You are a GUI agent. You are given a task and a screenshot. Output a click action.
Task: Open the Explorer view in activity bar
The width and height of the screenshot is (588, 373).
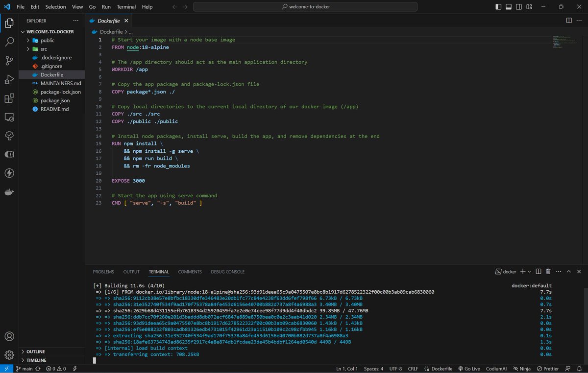tap(9, 23)
